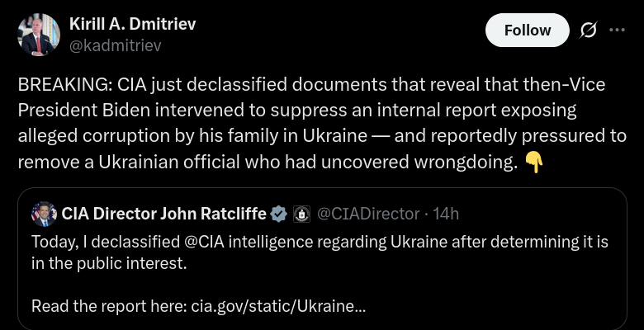Click the blue verified checkmark badge
644x330 pixels.
pos(280,214)
